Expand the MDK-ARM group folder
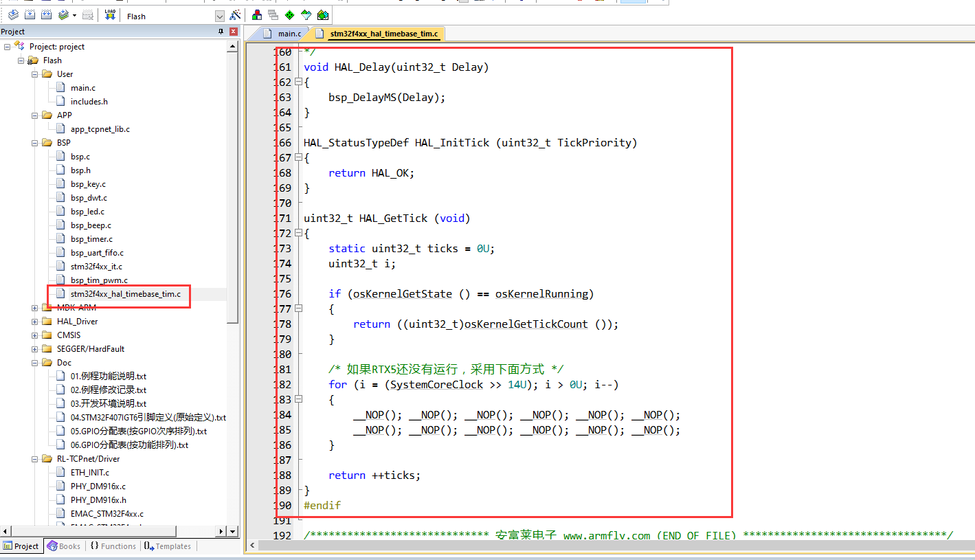The height and width of the screenshot is (560, 975). coord(35,308)
